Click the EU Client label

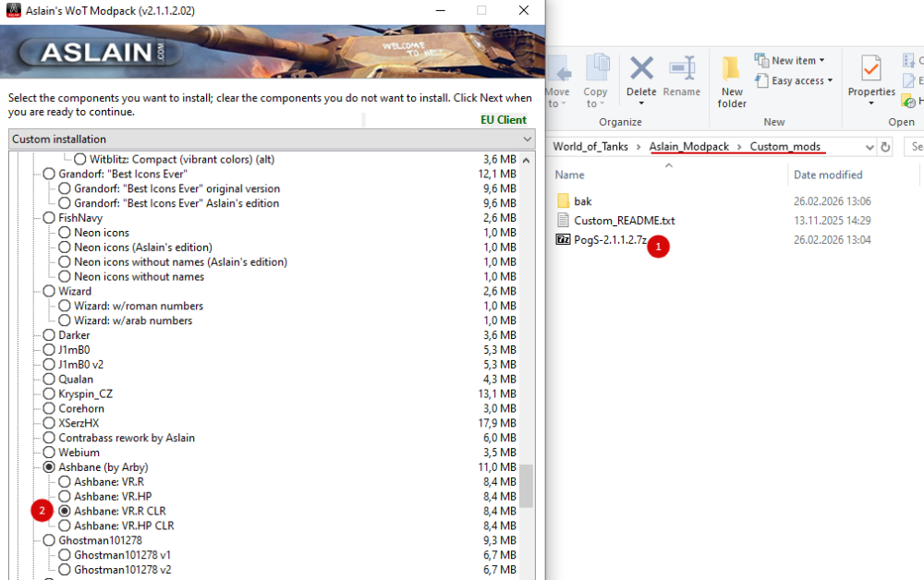pyautogui.click(x=504, y=119)
